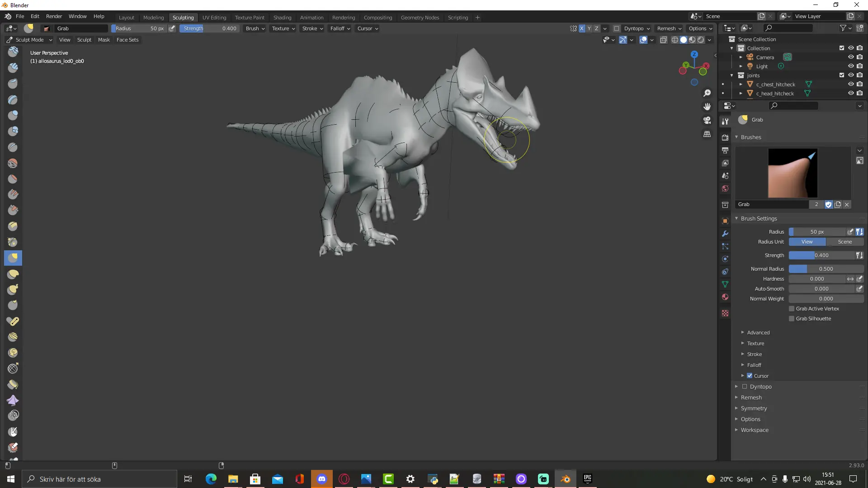The height and width of the screenshot is (488, 868).
Task: Click the Grab brush preview thumbnail
Action: [x=793, y=173]
